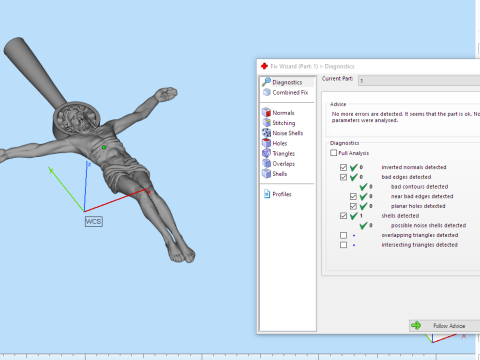The height and width of the screenshot is (360, 480).
Task: Go to the Profiles page label
Action: click(x=282, y=194)
